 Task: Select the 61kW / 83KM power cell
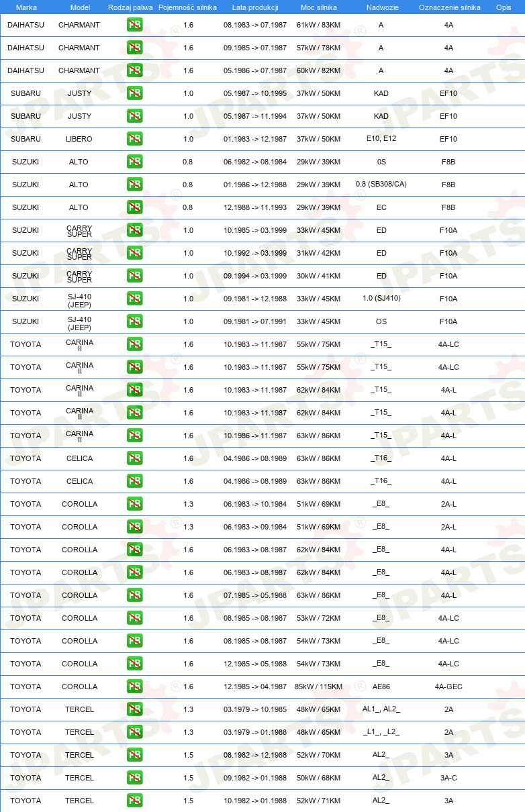318,25
